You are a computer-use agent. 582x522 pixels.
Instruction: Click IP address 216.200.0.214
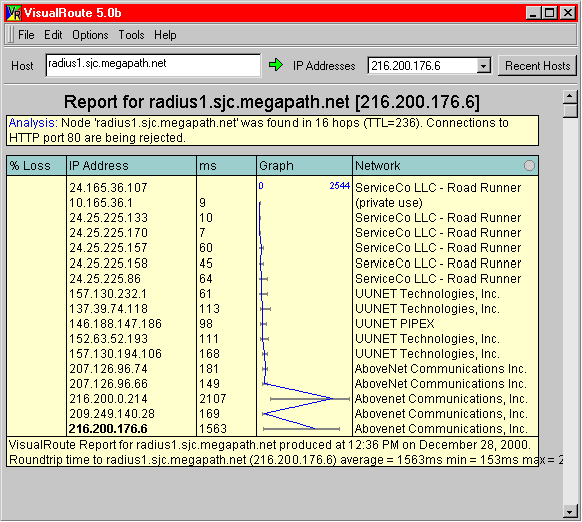point(108,399)
